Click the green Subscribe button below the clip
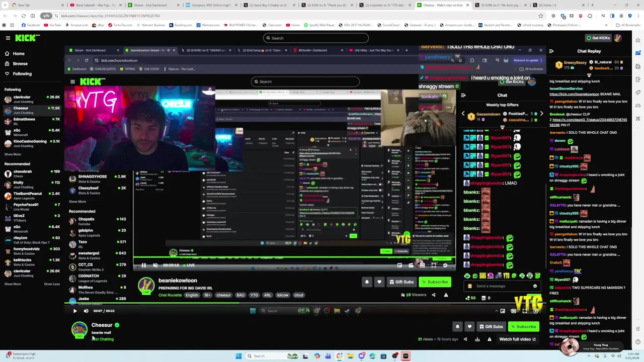Screen dimensions: 644x362 coord(523,327)
